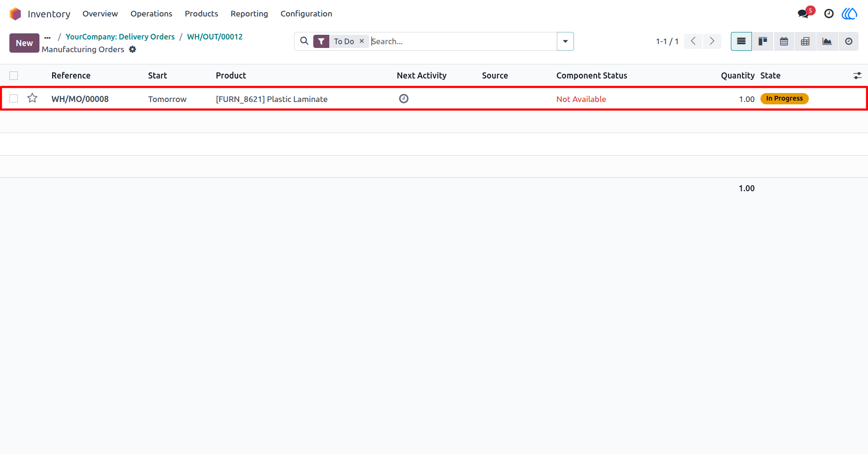Click the 1-1 / 1 pager counter
868x454 pixels.
coord(667,41)
